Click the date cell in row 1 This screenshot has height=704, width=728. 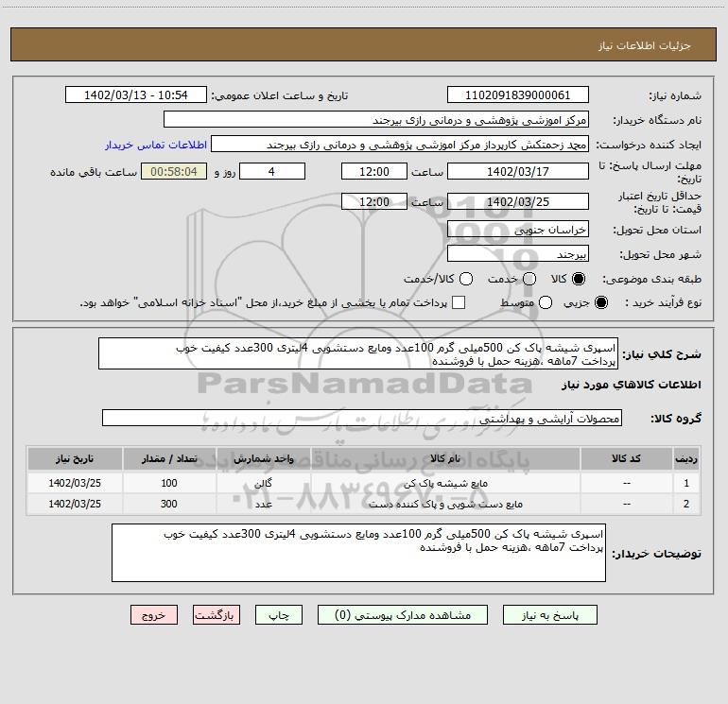(x=75, y=483)
